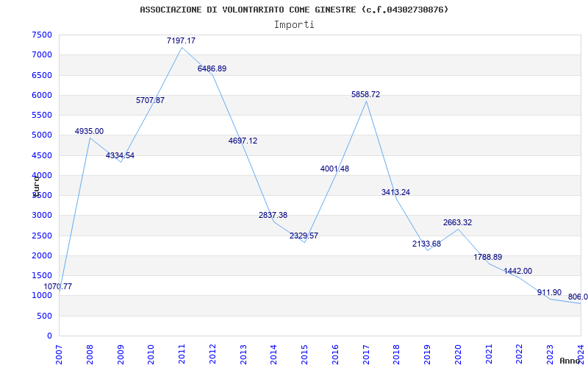Click x-axis year 2017
588x368 pixels.
(366, 354)
